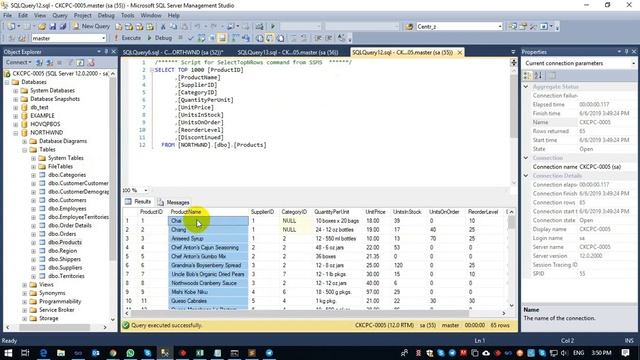The width and height of the screenshot is (640, 360).
Task: Click the Save All icon
Action: tap(63, 27)
